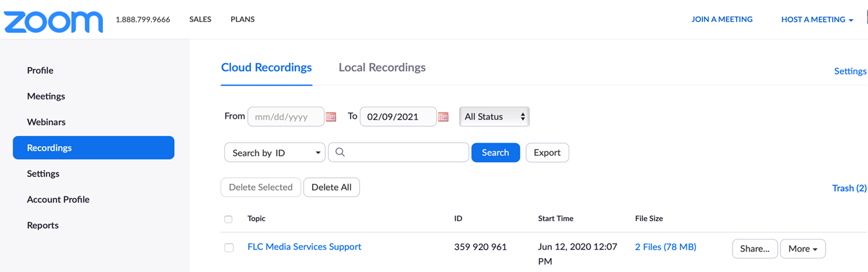Screen dimensions: 868x272
Task: Open the recording Settings link at right
Action: [850, 71]
